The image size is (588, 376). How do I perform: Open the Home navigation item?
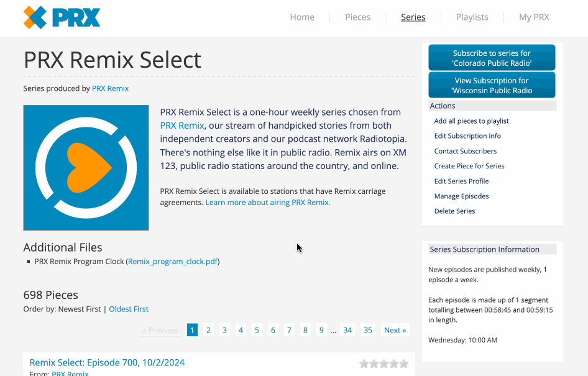pos(302,17)
